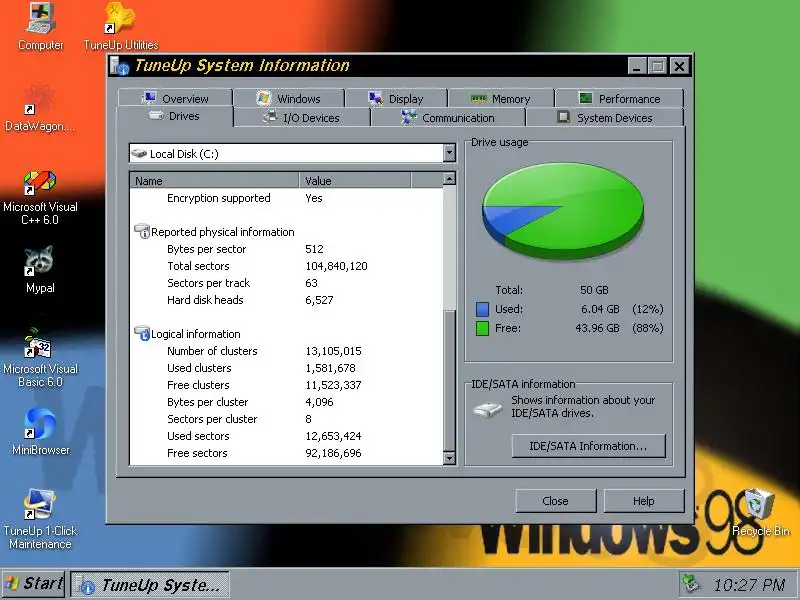Click the Help button
800x600 pixels.
[x=644, y=501]
